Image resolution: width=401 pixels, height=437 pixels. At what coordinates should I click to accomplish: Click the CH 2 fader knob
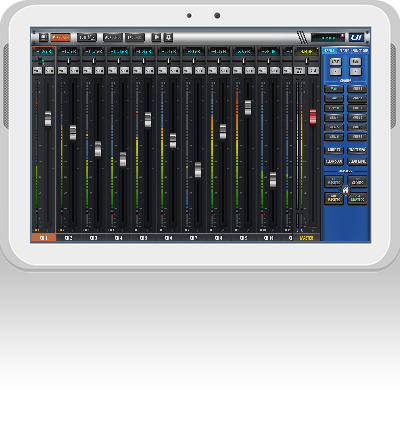click(x=73, y=133)
